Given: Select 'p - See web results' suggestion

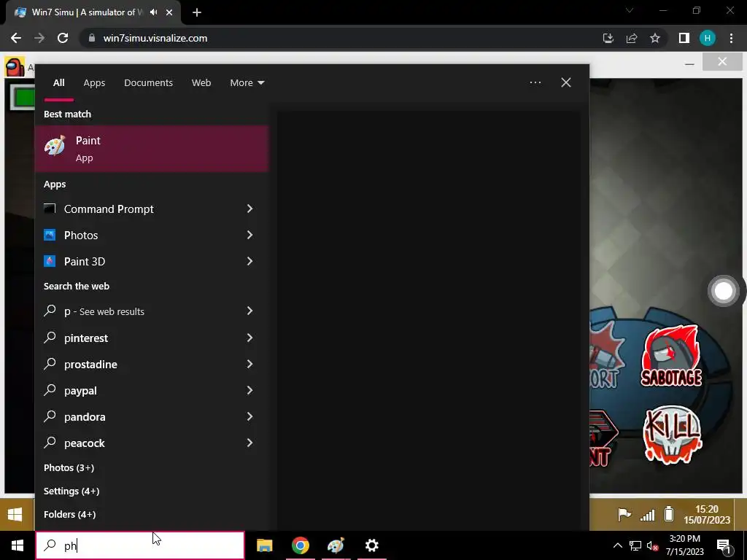Looking at the screenshot, I should pyautogui.click(x=104, y=311).
